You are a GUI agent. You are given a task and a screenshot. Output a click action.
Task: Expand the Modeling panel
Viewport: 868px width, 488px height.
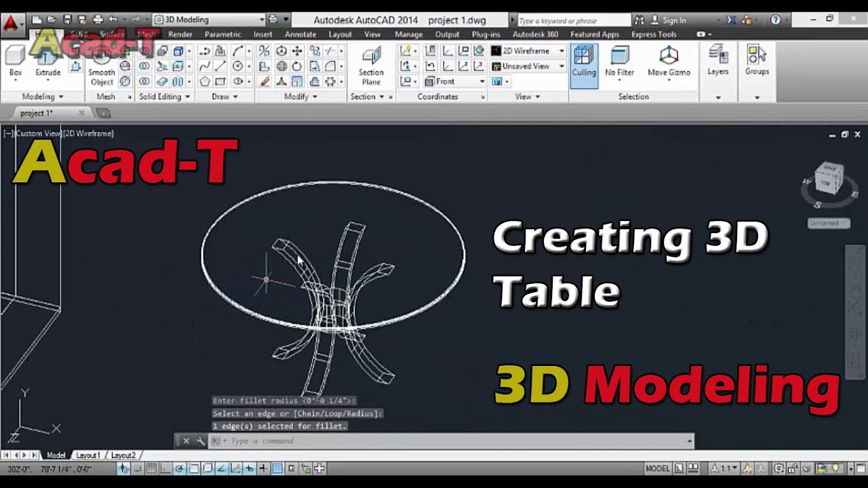(x=43, y=97)
